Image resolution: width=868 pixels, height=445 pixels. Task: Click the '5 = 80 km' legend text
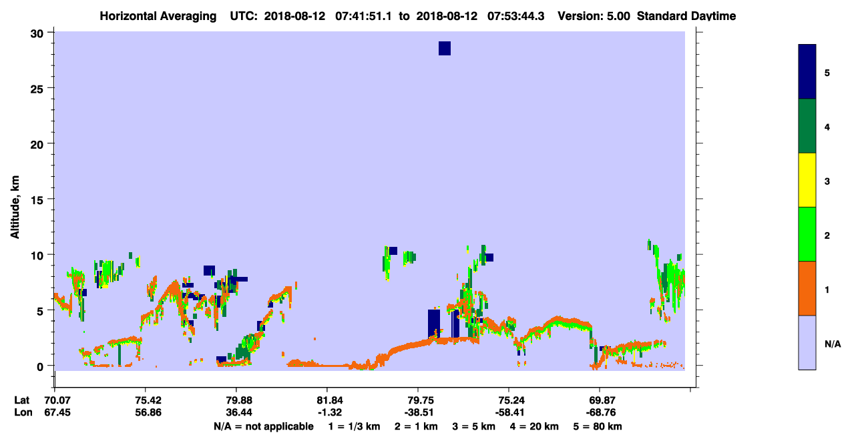pyautogui.click(x=597, y=426)
